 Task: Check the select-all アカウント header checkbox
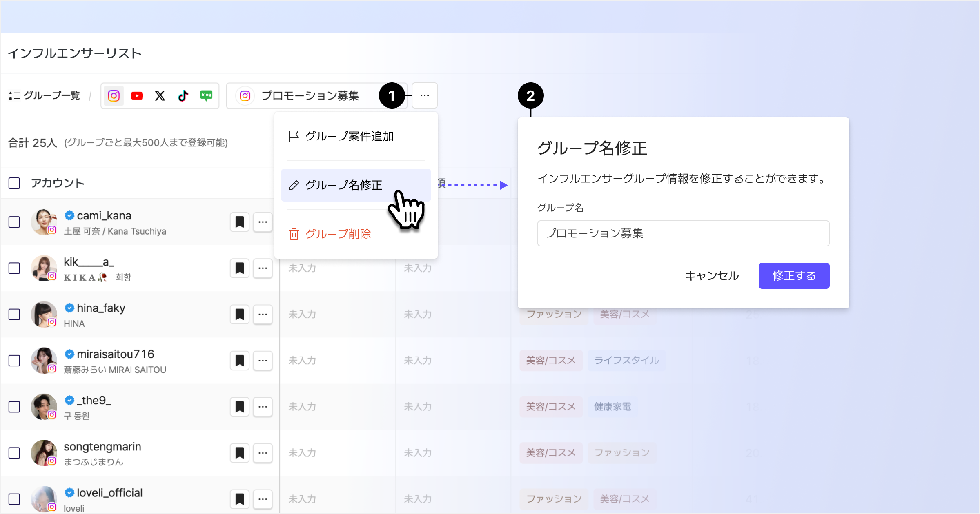pyautogui.click(x=14, y=184)
